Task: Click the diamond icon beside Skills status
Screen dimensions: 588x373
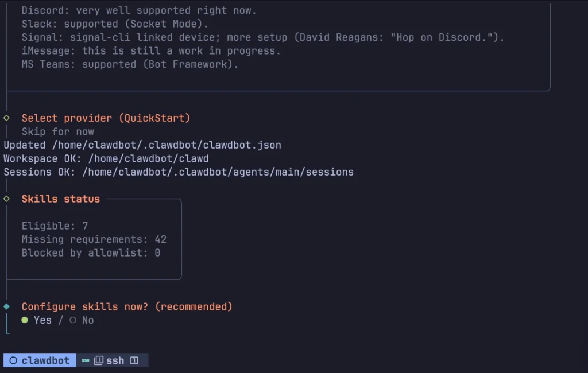Action: [x=6, y=199]
